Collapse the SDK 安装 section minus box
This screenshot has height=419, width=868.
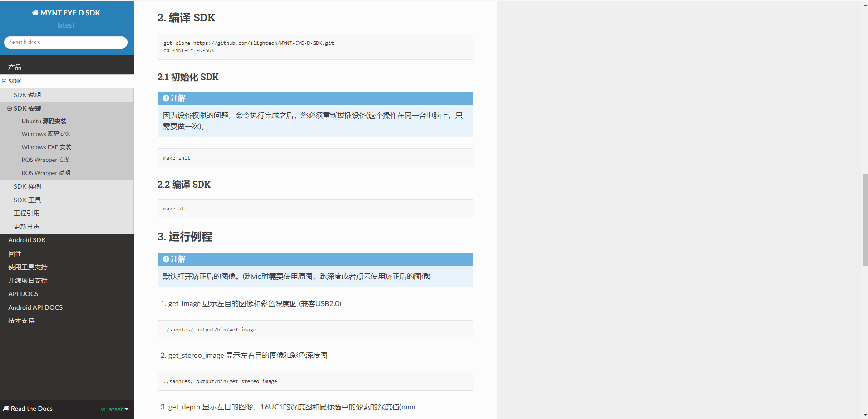pos(9,108)
